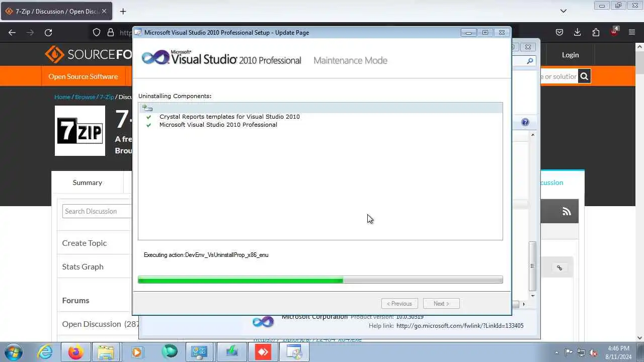Click SourceForge search magnifier button

click(584, 76)
